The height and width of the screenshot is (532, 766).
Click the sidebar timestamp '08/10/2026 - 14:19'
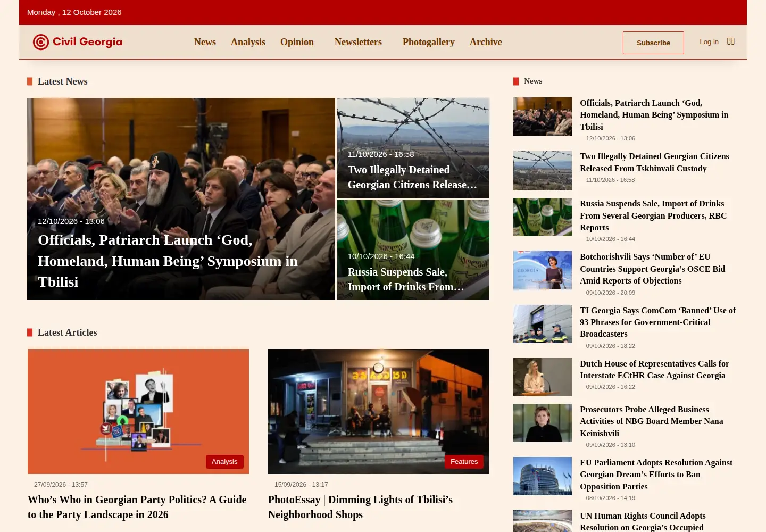click(x=610, y=498)
